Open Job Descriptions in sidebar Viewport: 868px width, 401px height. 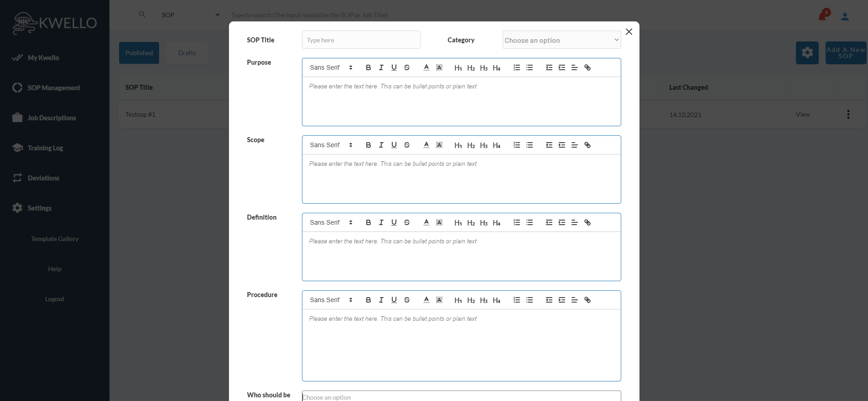pos(52,118)
